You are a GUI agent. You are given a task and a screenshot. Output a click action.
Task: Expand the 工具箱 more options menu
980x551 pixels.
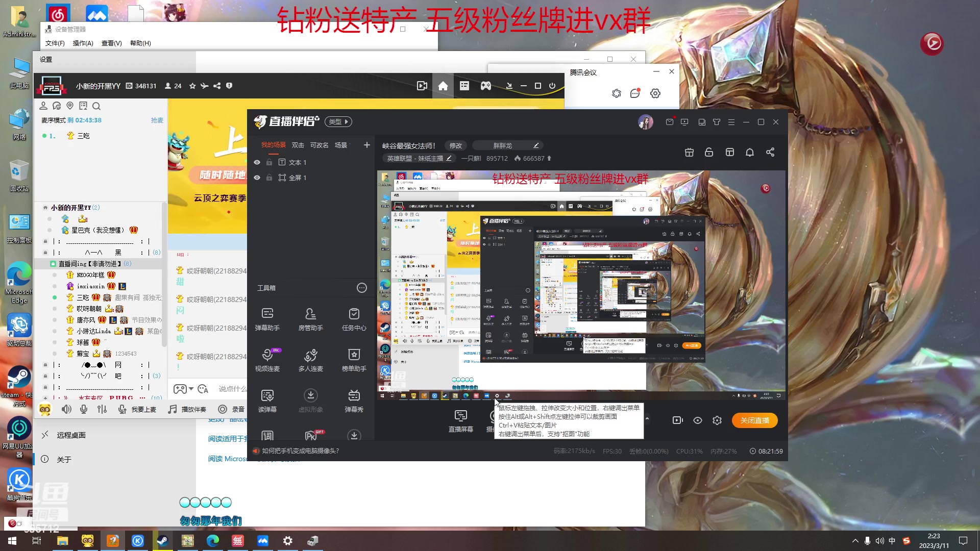click(x=362, y=288)
